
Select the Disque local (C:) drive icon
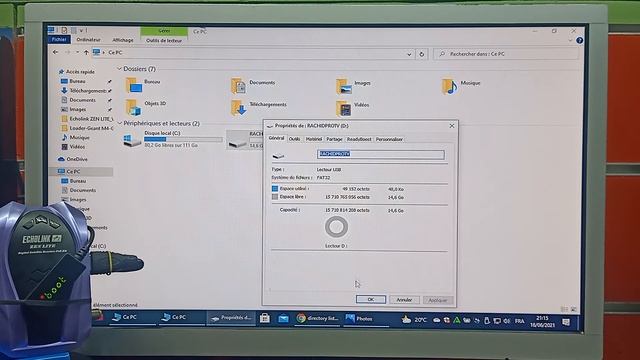[x=132, y=140]
